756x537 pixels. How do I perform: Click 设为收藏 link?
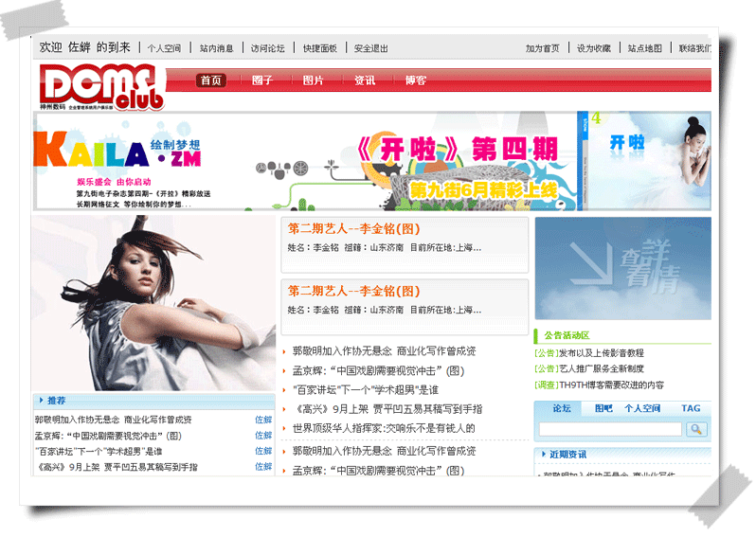(594, 48)
